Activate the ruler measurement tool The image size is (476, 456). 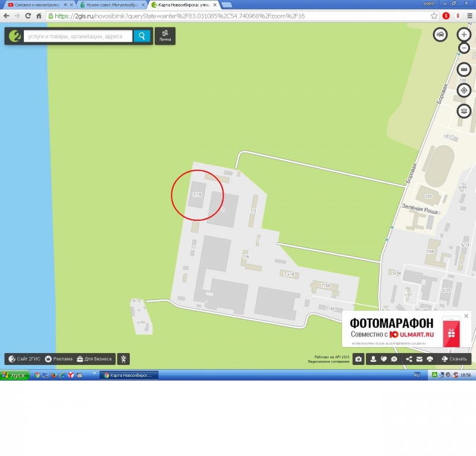(x=464, y=70)
